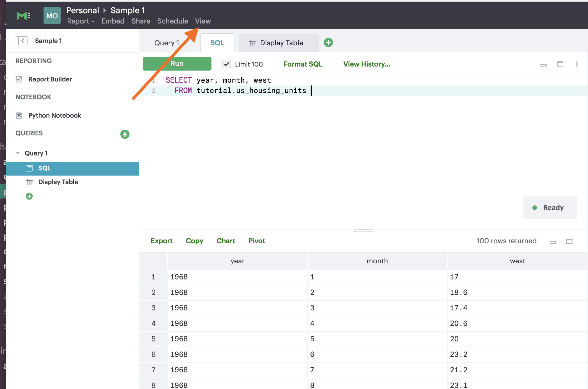The width and height of the screenshot is (588, 389).
Task: Open View History
Action: point(367,64)
